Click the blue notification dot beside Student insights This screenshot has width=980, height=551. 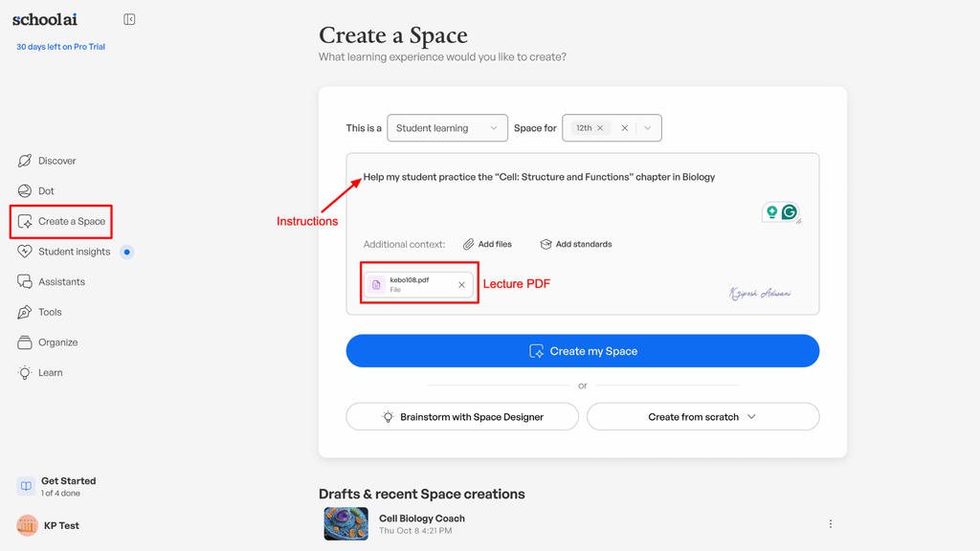pyautogui.click(x=127, y=252)
